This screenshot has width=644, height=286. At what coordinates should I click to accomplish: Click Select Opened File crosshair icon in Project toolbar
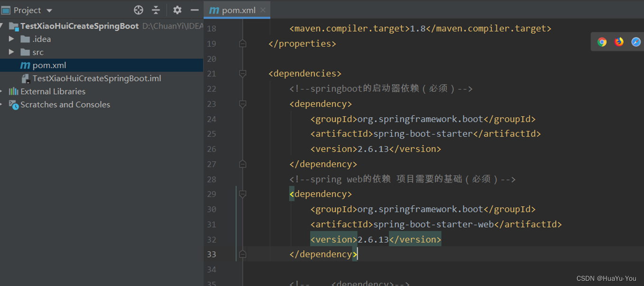138,9
